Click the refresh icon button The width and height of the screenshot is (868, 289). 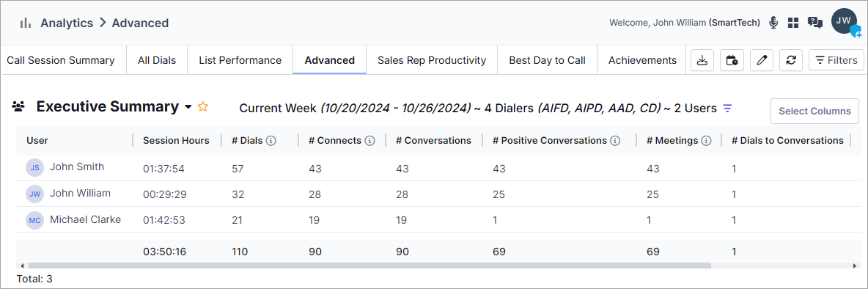pyautogui.click(x=791, y=60)
